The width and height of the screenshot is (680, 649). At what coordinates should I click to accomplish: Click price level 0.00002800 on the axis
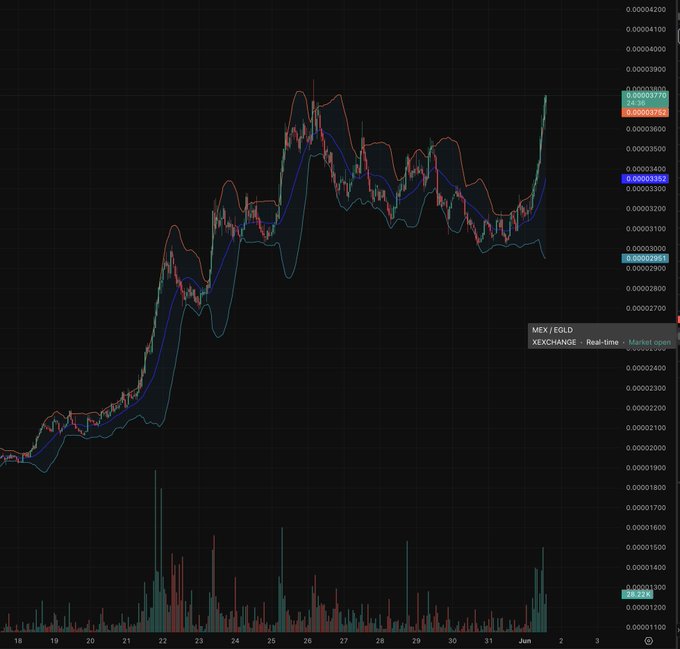point(646,288)
